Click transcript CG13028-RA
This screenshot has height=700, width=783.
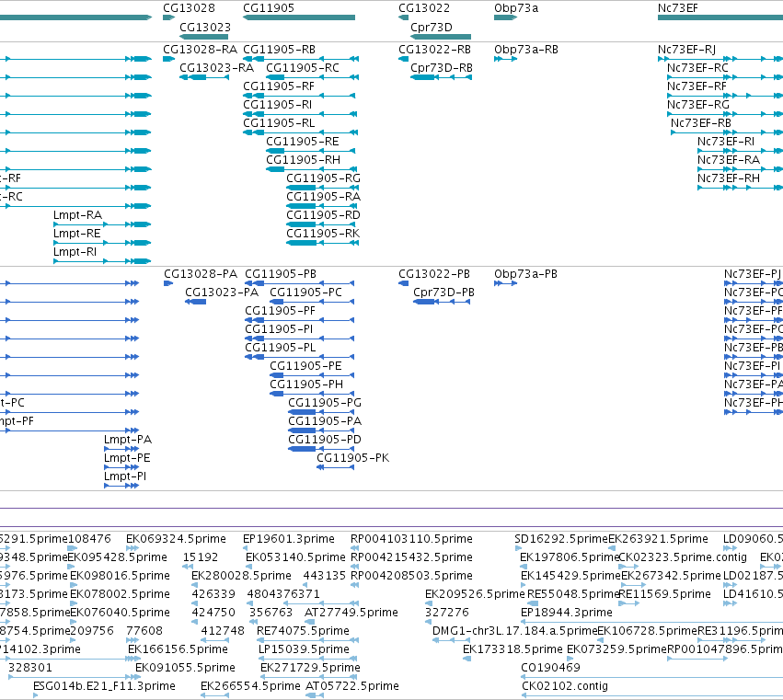pos(201,50)
